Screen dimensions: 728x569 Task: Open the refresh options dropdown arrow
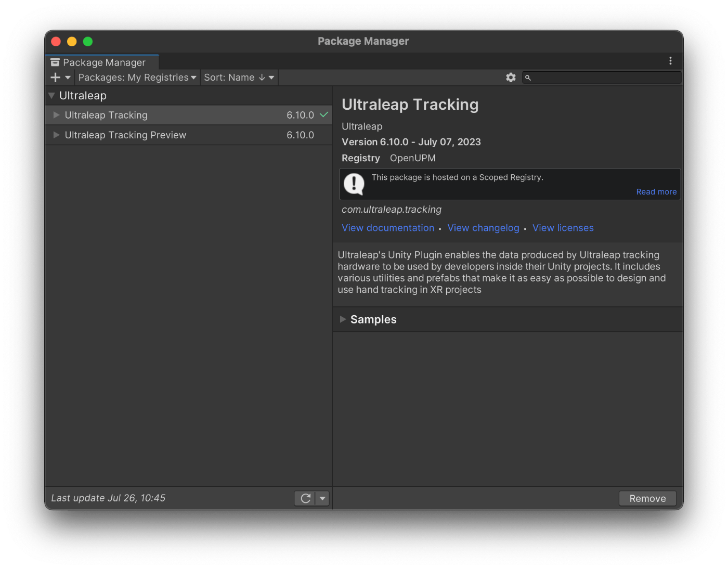click(322, 498)
